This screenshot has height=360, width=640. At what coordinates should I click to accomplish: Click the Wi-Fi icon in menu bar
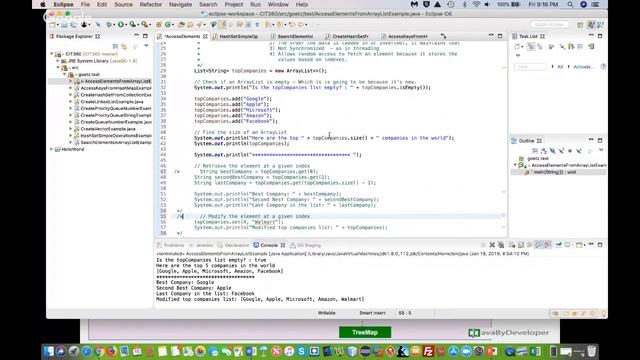click(476, 4)
